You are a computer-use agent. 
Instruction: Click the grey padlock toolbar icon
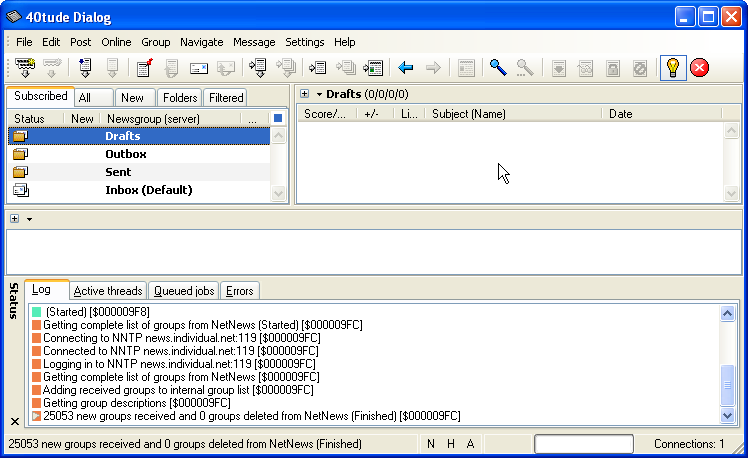613,68
